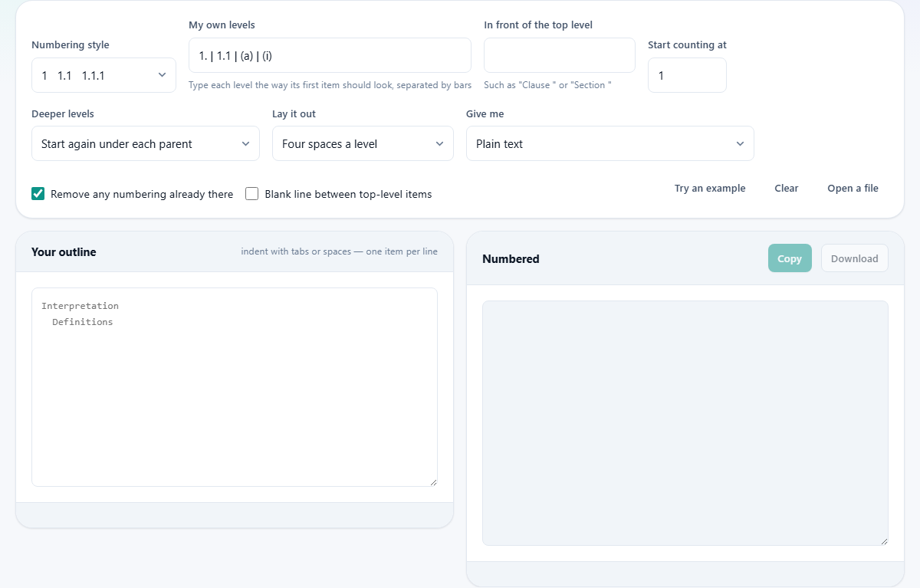The height and width of the screenshot is (588, 920).
Task: Click the In front of the top level label
Action: tap(538, 25)
